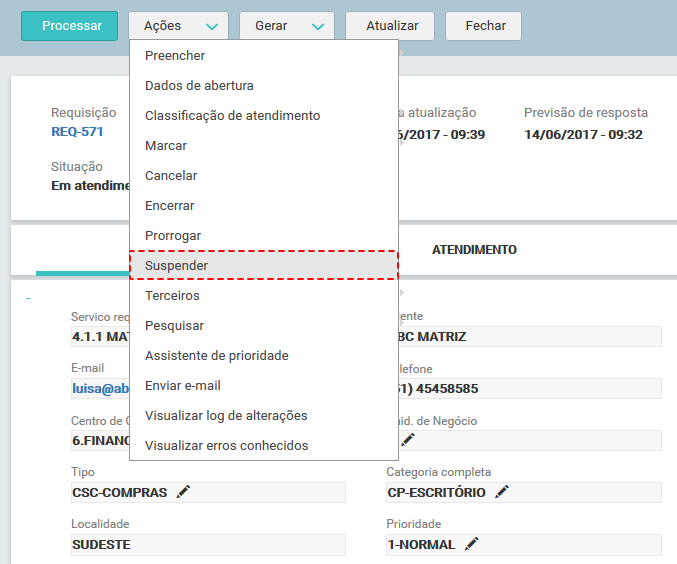Viewport: 677px width, 564px height.
Task: Switch to the ATENDIMENTO tab
Action: 474,250
